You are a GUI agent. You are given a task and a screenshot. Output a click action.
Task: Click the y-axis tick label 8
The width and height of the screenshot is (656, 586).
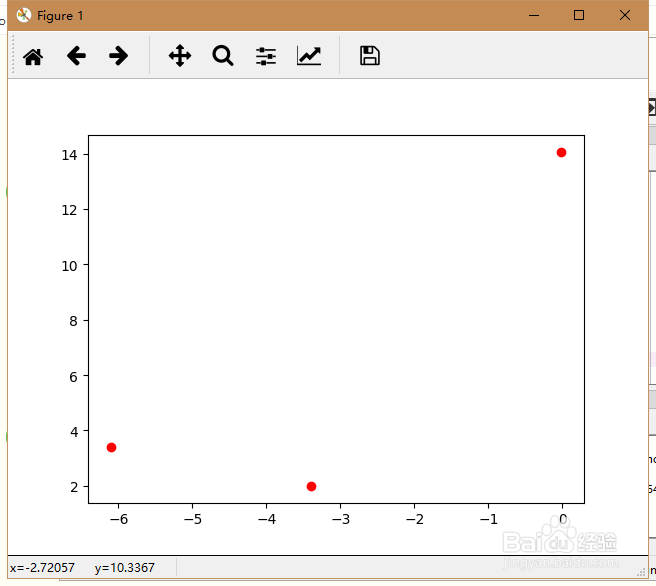[x=74, y=321]
